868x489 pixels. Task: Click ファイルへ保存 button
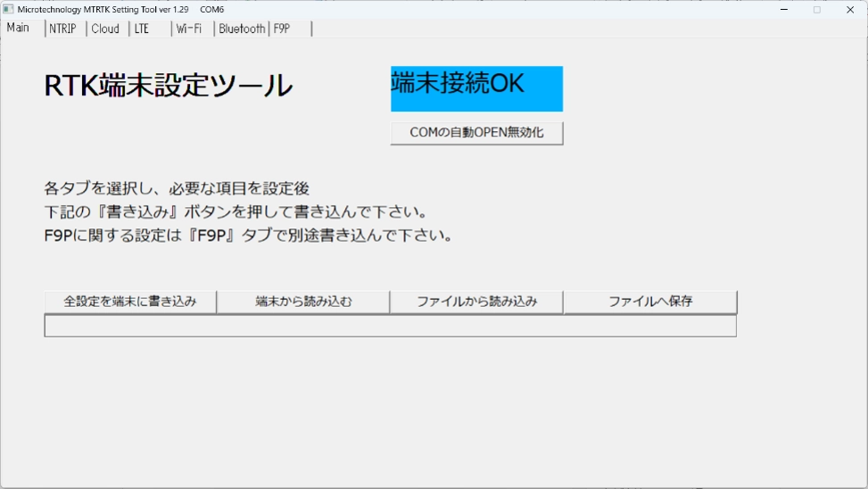(x=650, y=302)
